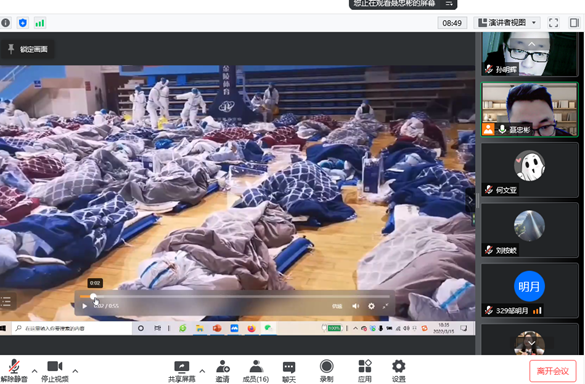585x384 pixels.
Task: Click the video progress bar handle
Action: (93, 297)
